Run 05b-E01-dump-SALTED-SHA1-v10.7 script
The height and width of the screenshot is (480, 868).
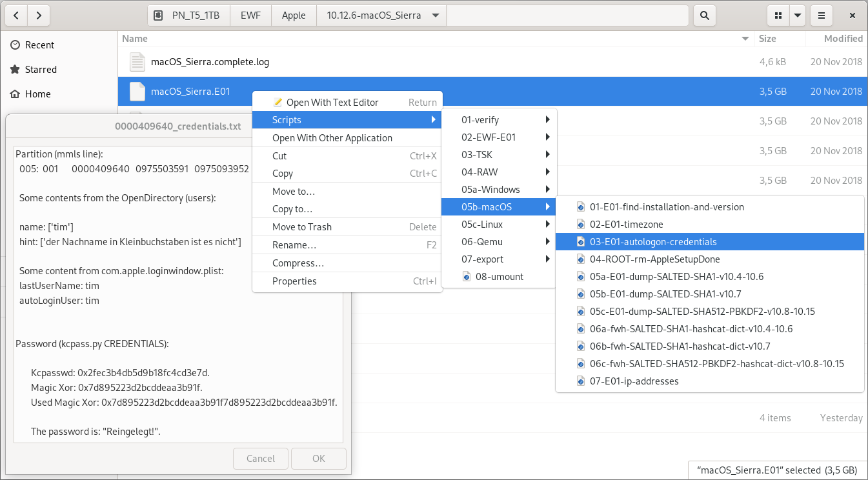pyautogui.click(x=709, y=294)
